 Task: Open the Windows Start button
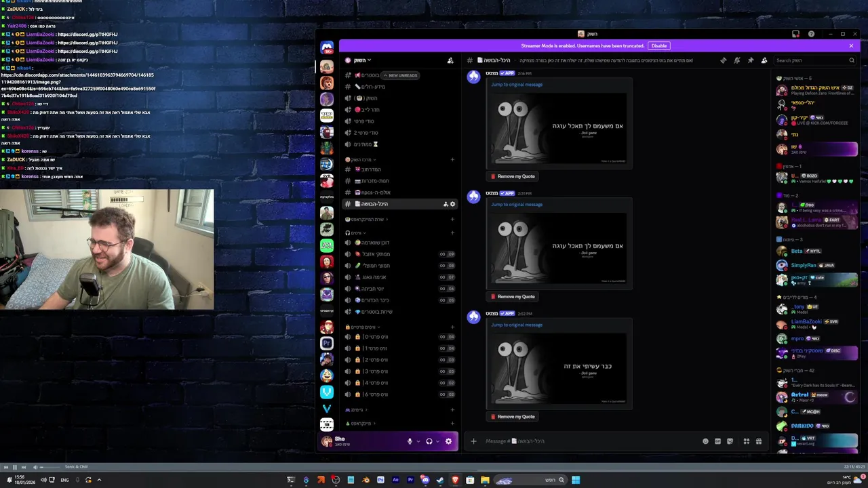click(x=576, y=480)
